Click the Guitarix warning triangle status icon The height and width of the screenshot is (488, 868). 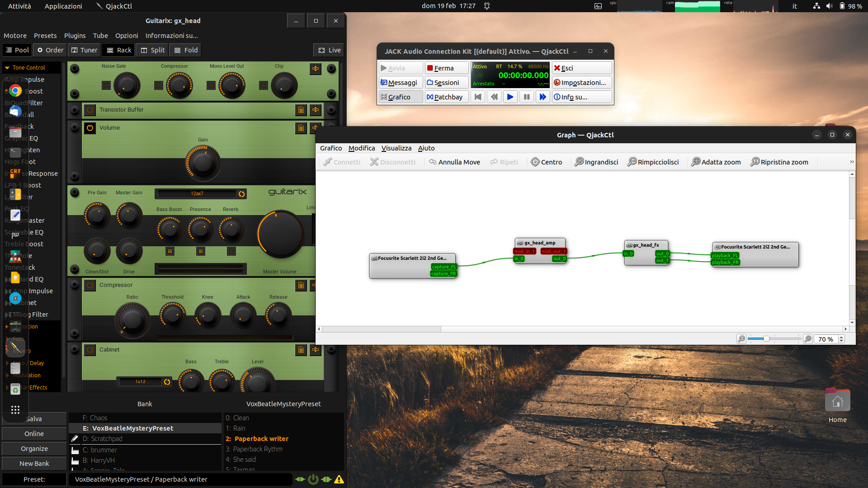pos(339,479)
